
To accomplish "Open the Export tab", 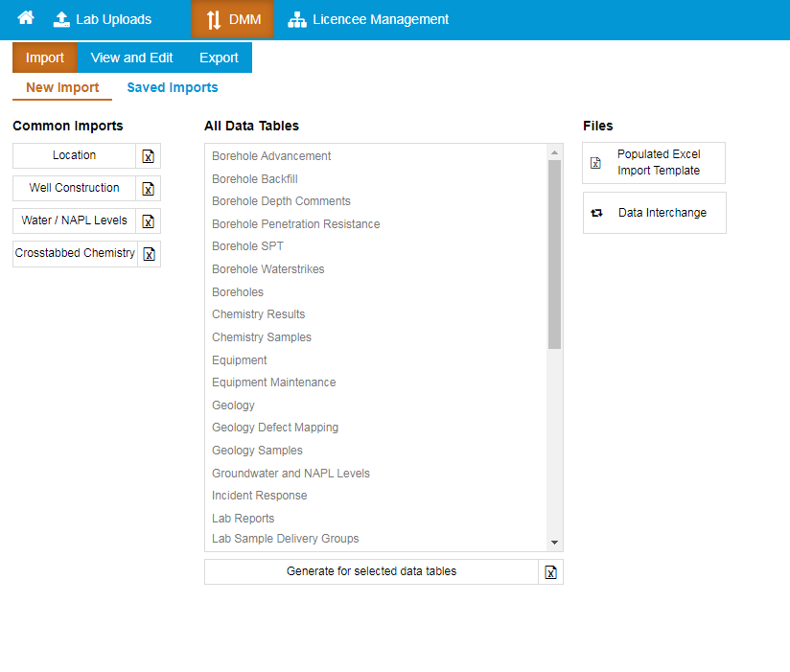I will tap(219, 58).
